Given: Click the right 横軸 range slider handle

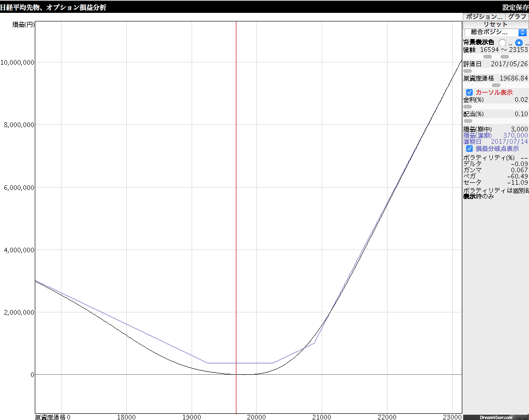Looking at the screenshot, I should point(505,57).
